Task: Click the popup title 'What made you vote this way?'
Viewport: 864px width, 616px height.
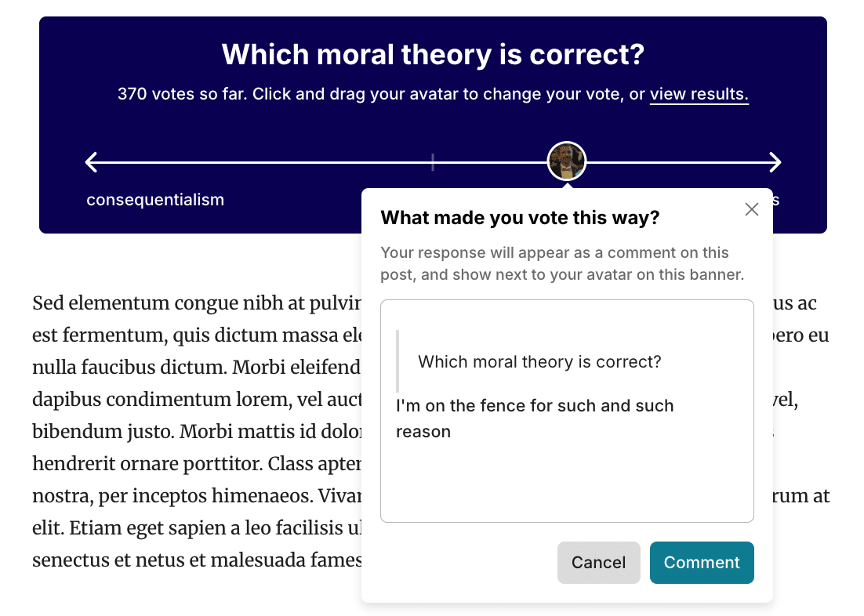Action: [x=520, y=218]
